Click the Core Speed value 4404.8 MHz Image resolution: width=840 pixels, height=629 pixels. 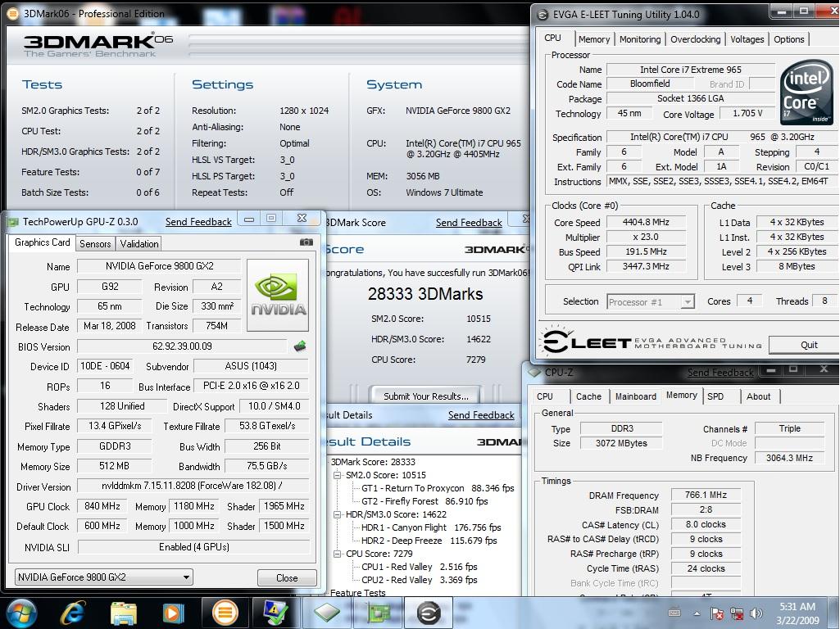click(x=646, y=222)
